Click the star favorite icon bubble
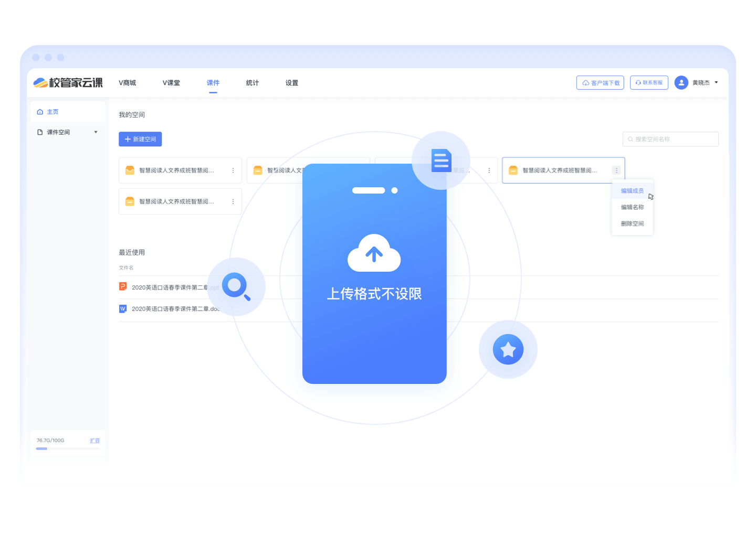The image size is (756, 556). 508,349
